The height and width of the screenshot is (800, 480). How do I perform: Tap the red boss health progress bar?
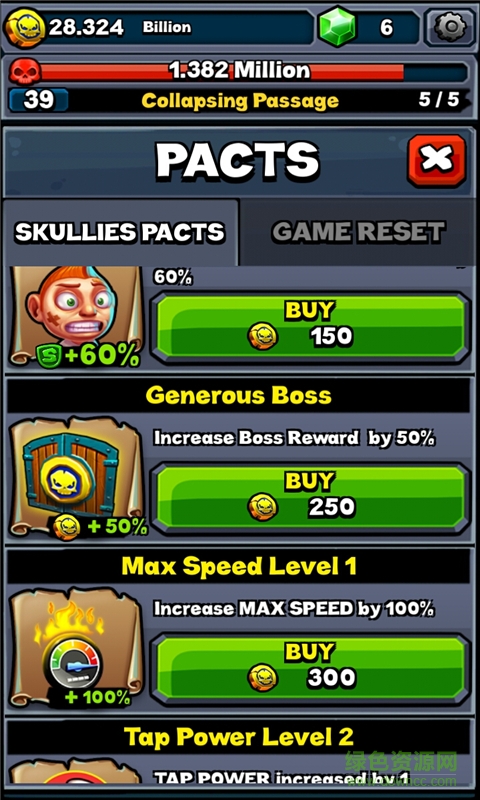pyautogui.click(x=254, y=71)
